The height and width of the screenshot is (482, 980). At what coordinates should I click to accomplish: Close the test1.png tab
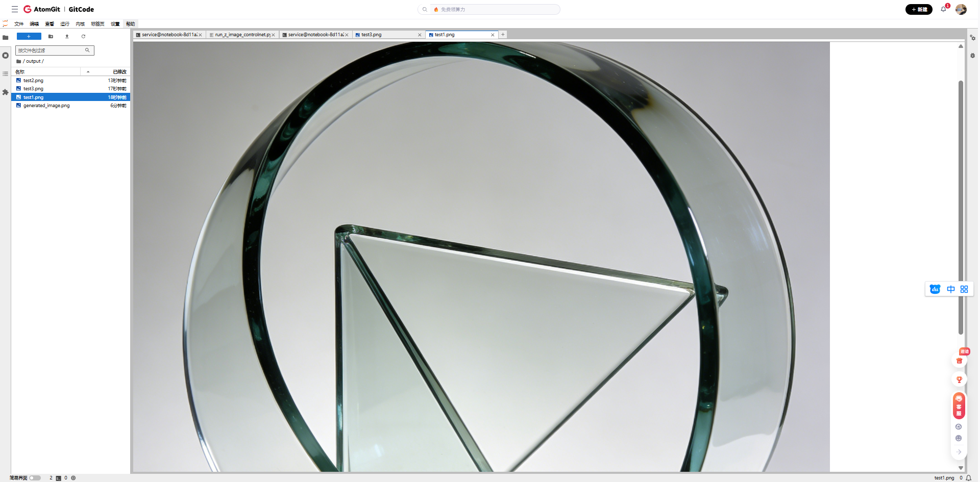pos(493,35)
